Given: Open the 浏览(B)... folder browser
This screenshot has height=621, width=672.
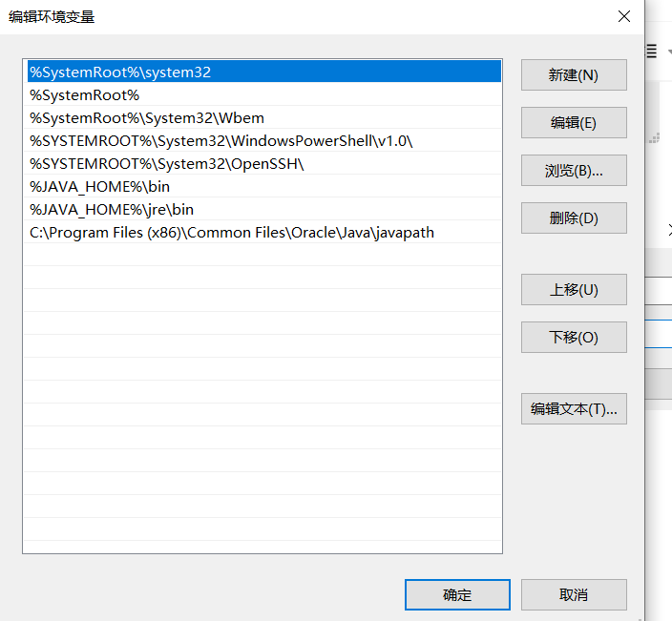Looking at the screenshot, I should [x=574, y=171].
